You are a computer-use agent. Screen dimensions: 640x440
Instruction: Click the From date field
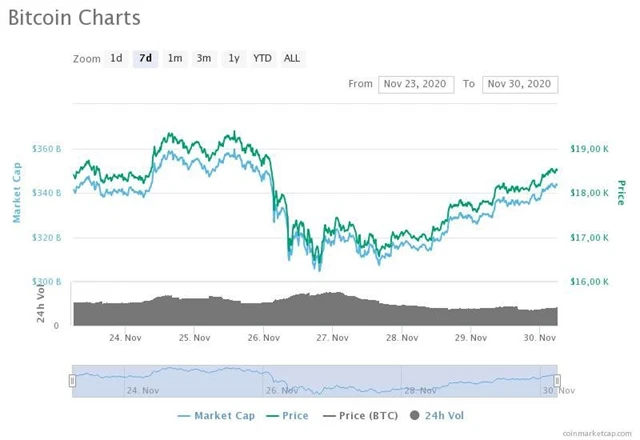[x=416, y=84]
